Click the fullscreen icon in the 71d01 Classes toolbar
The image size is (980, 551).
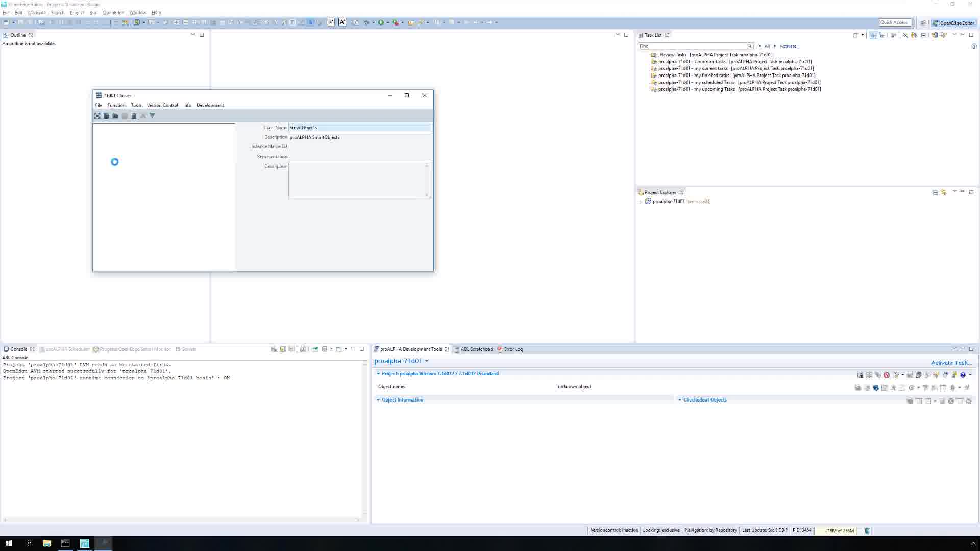pyautogui.click(x=97, y=116)
